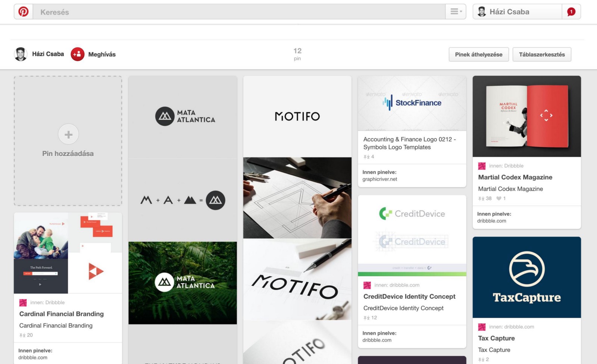Click the red invite people icon
597x364 pixels.
(78, 54)
